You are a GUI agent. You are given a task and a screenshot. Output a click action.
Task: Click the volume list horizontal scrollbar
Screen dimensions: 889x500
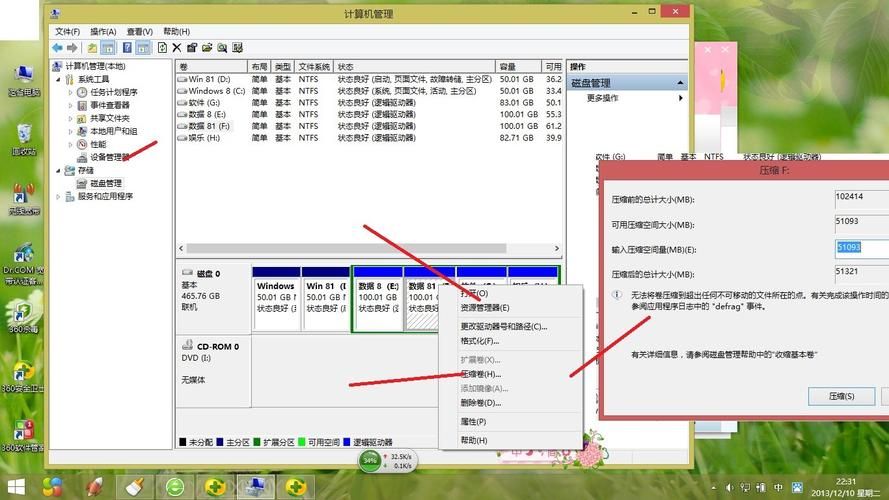click(346, 248)
